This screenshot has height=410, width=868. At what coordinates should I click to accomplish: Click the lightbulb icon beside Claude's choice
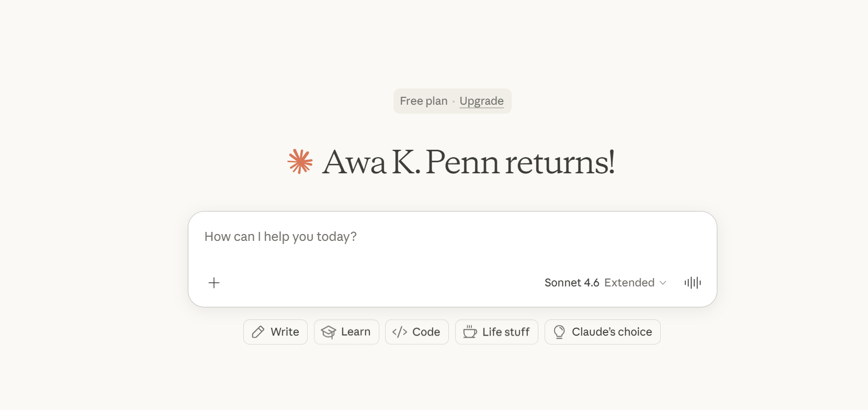click(559, 332)
